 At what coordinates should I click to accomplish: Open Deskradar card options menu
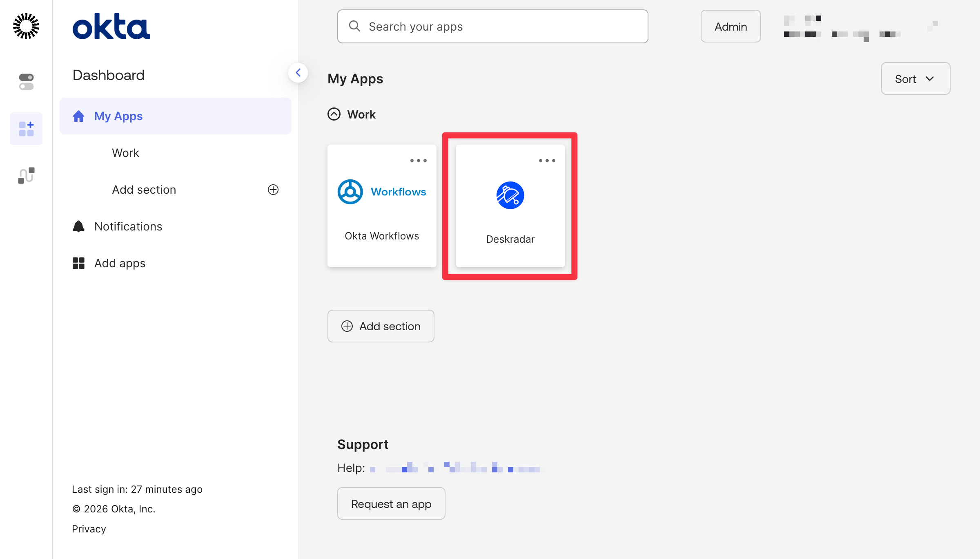pyautogui.click(x=547, y=161)
